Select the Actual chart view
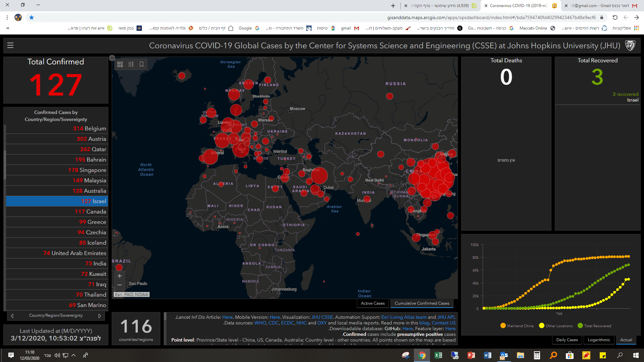 [x=626, y=340]
